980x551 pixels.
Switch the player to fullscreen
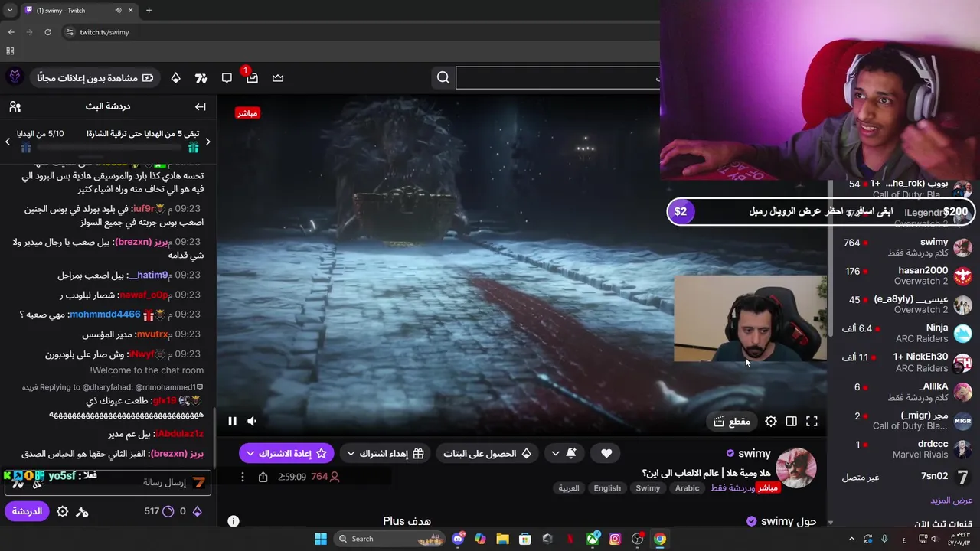pyautogui.click(x=812, y=421)
